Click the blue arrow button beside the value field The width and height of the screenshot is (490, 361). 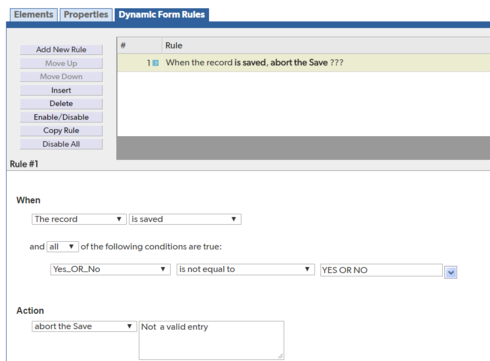[x=450, y=272]
